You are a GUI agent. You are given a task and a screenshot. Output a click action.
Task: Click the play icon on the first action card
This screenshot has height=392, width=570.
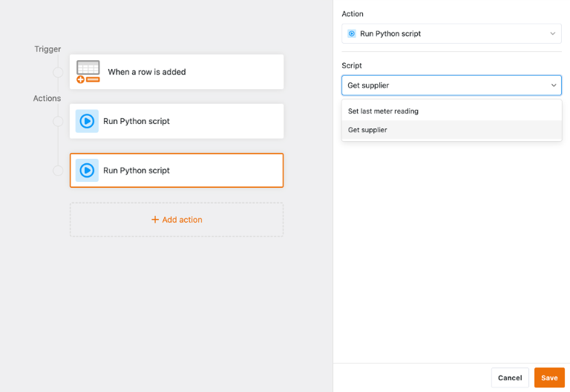point(87,121)
